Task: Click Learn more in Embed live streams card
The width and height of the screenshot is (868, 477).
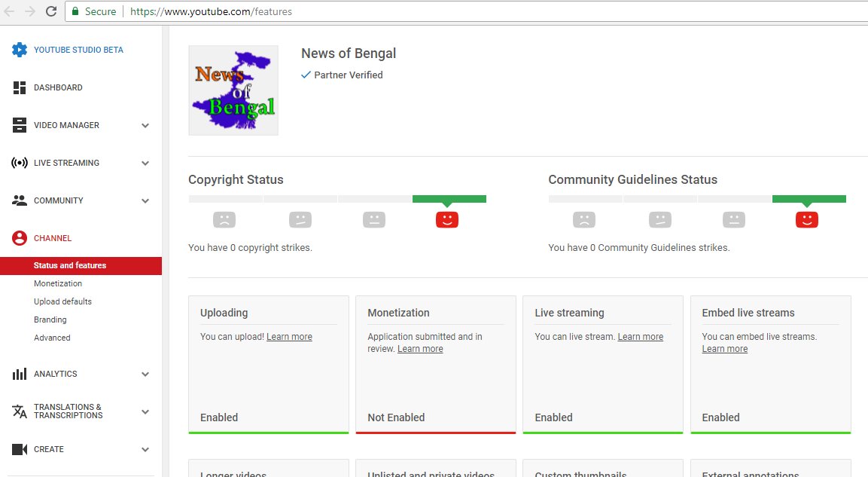Action: click(x=725, y=348)
